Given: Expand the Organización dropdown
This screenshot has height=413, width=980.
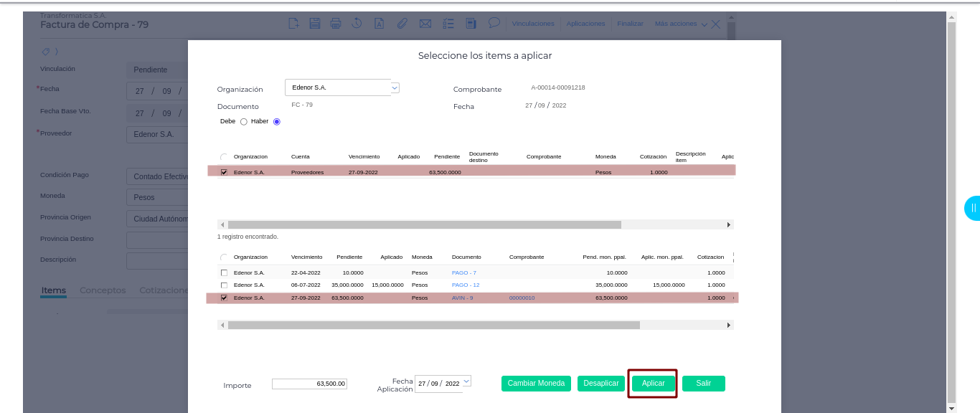Looking at the screenshot, I should click(x=395, y=87).
